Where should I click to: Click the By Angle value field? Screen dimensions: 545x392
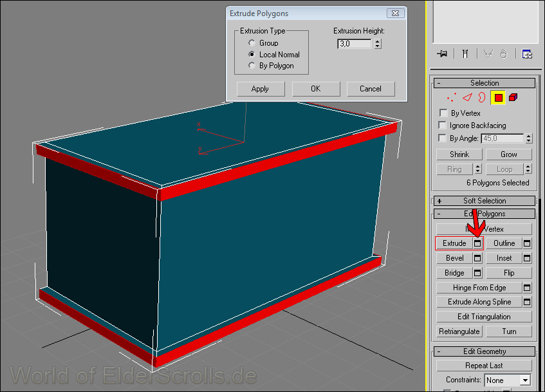pyautogui.click(x=503, y=138)
